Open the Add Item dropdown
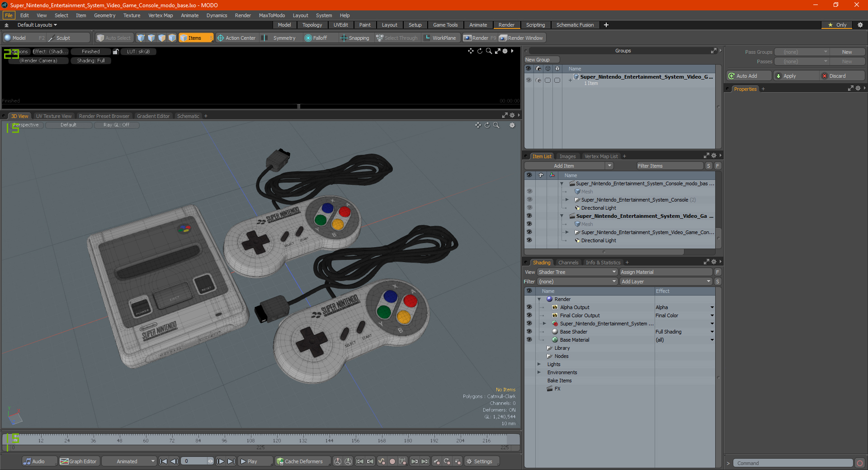This screenshot has height=470, width=868. point(569,166)
